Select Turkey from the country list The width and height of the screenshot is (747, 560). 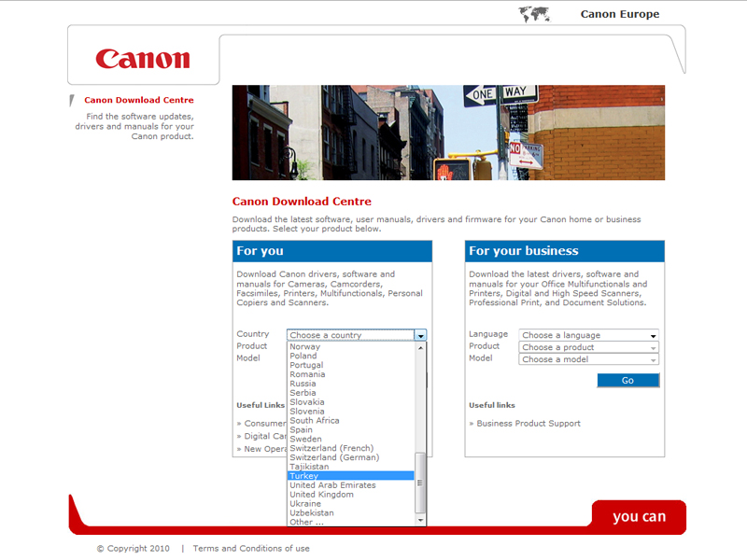[304, 476]
